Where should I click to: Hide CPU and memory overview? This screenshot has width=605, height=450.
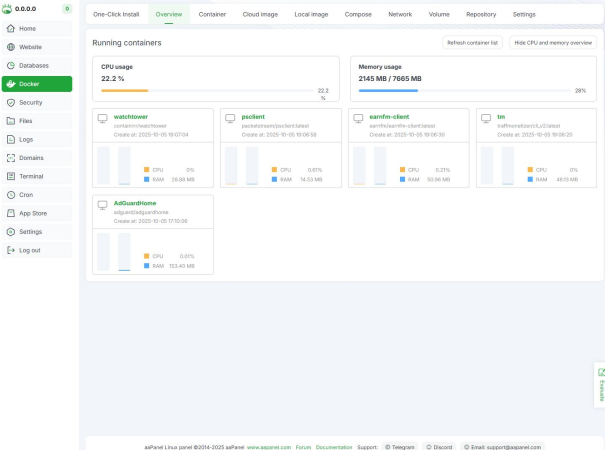coord(553,43)
